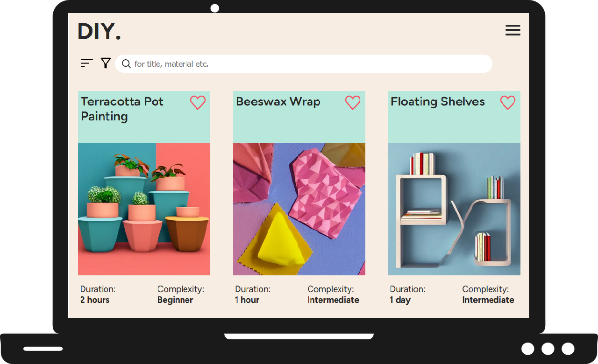
Task: Open the Beeswax Wrap title
Action: point(278,102)
